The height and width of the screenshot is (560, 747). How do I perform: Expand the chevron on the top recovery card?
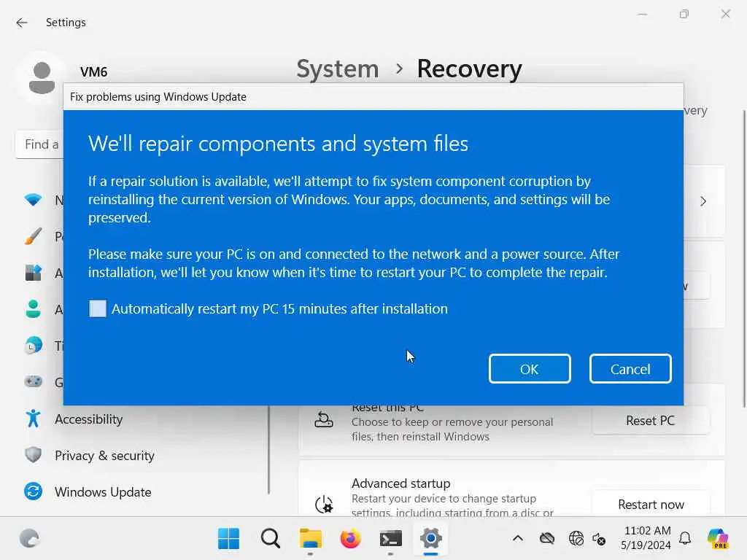click(x=703, y=201)
